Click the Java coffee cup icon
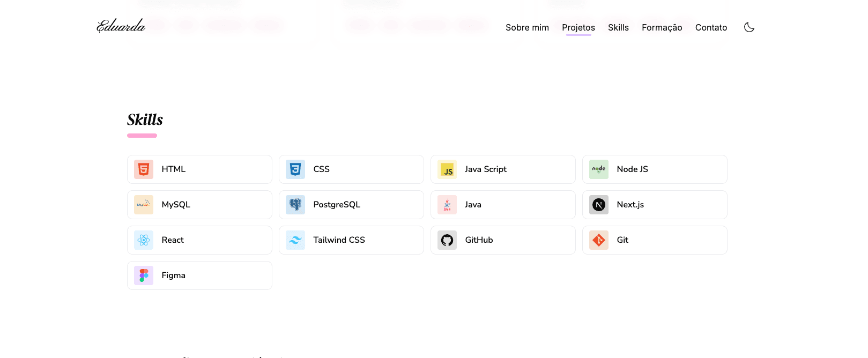The height and width of the screenshot is (358, 868). pyautogui.click(x=447, y=205)
